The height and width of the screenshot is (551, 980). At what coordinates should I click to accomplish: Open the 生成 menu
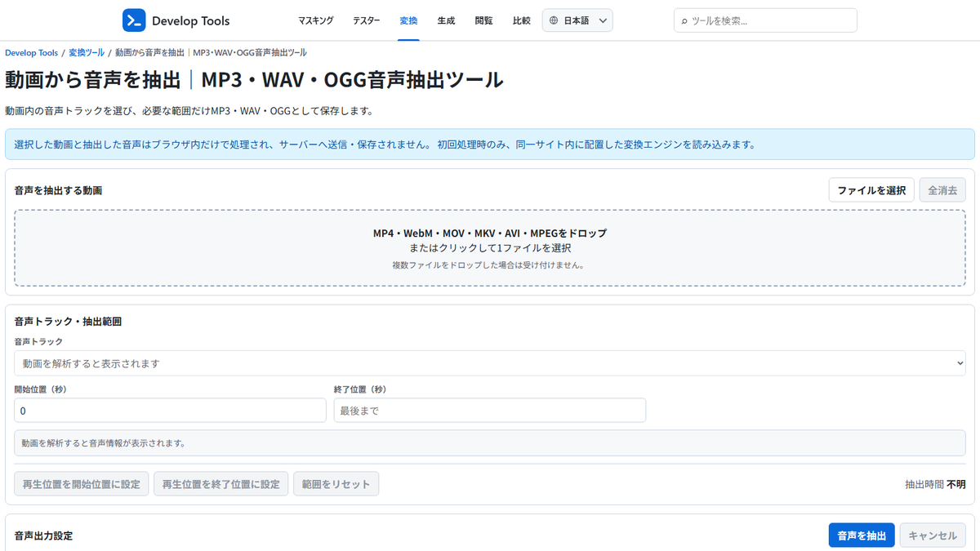447,20
